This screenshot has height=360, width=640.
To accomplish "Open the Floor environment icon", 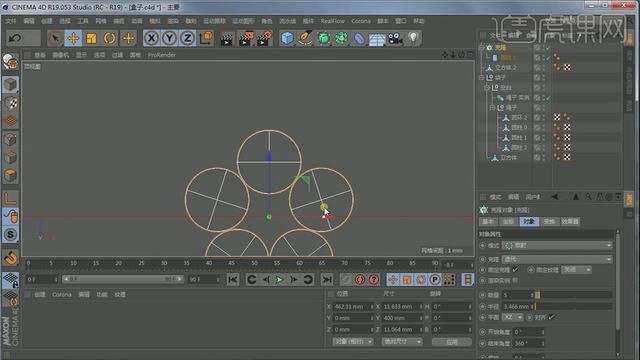I will (x=377, y=39).
